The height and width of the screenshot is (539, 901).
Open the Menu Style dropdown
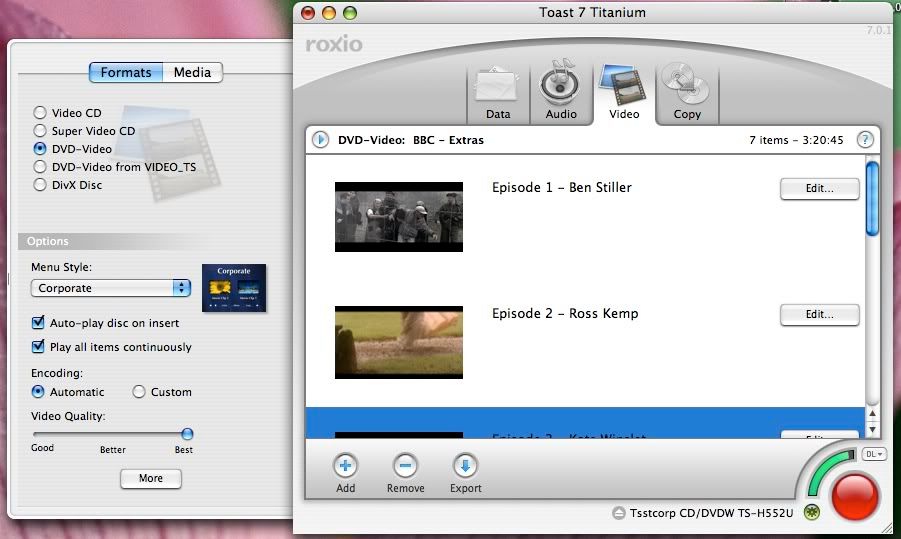click(111, 288)
